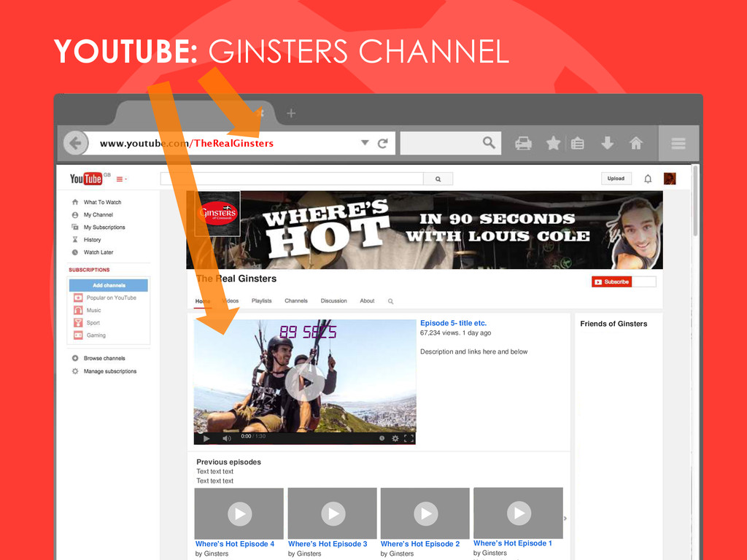Click the browser address bar URL
Screen dimensions: 747x560
tap(187, 144)
